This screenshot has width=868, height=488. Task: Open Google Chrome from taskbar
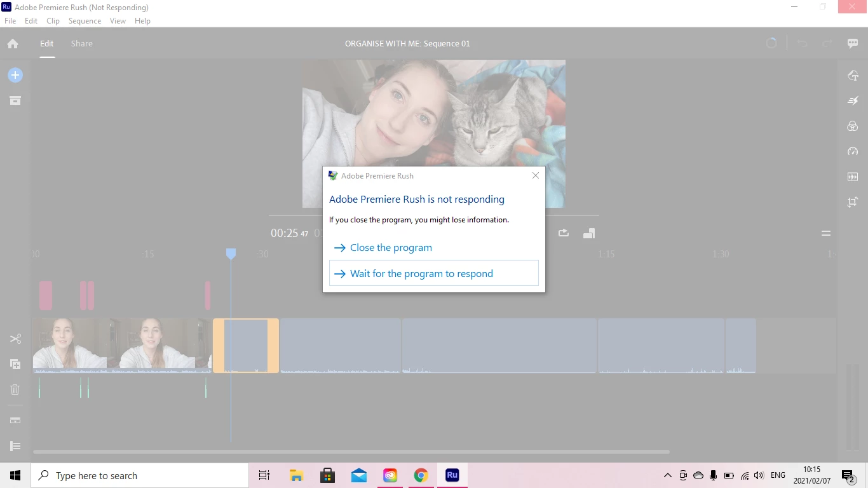pyautogui.click(x=421, y=475)
